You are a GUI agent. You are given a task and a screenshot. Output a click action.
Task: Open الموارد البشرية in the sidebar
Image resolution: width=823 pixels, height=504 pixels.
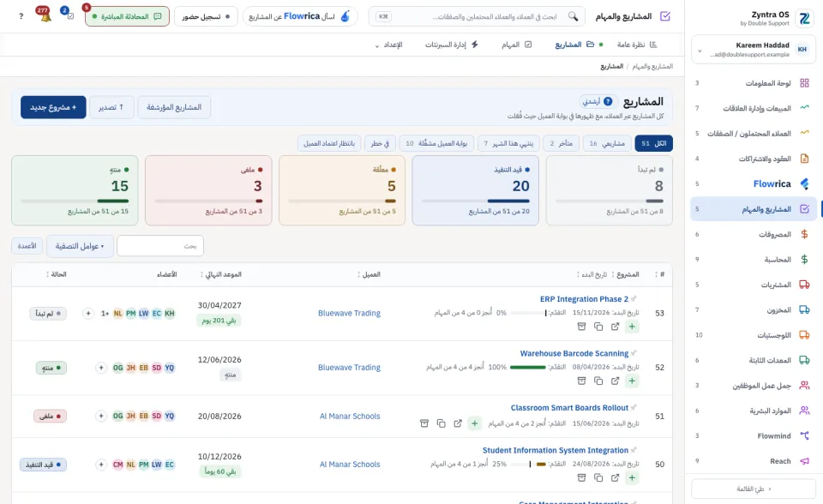(754, 411)
